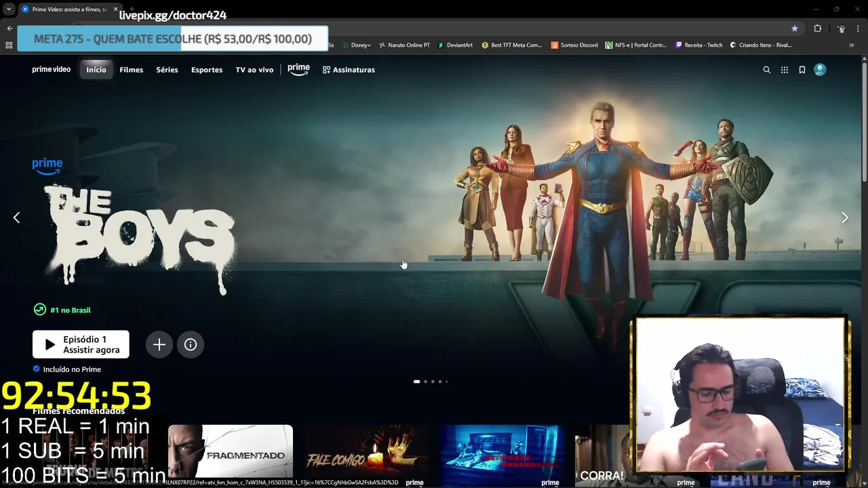The image size is (868, 488).
Task: Play Episódio 1 Assistir agora
Action: [81, 344]
